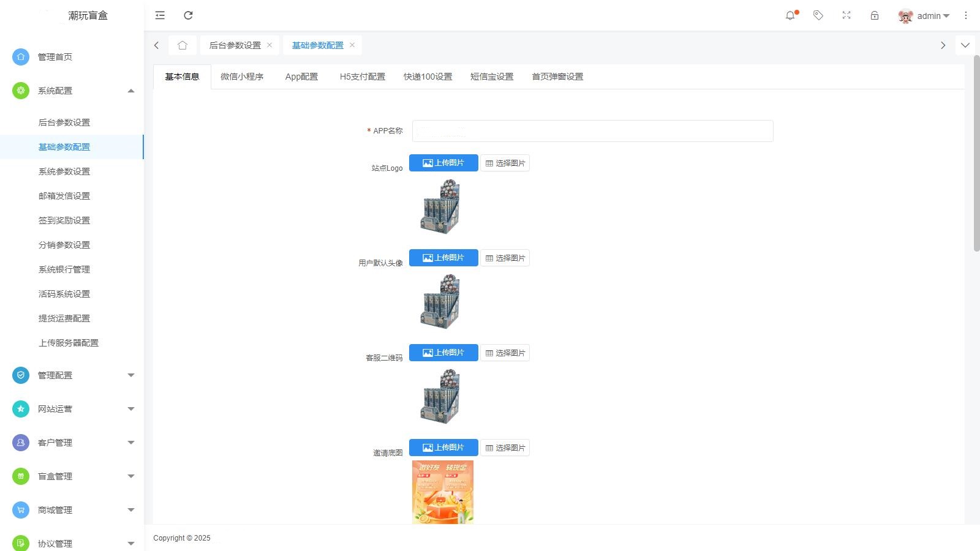Screen dimensions: 980x551
Task: Open 邮箱发信设置 in sidebar
Action: [64, 196]
